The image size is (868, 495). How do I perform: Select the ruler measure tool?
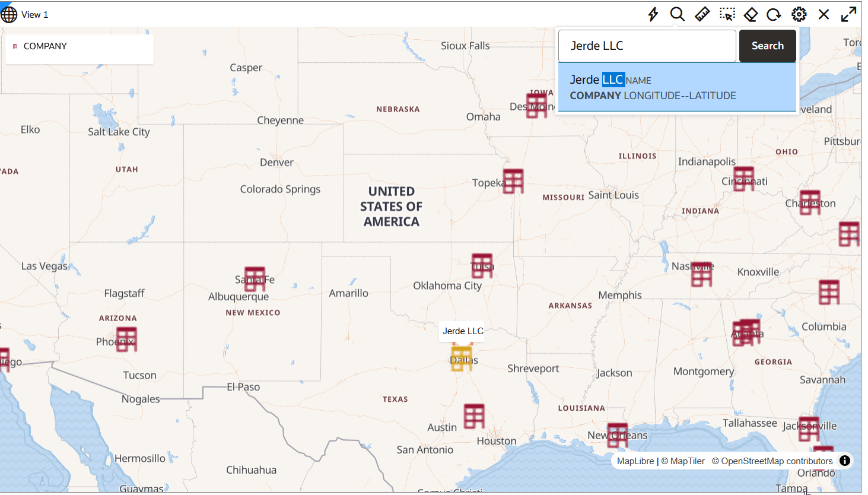702,14
